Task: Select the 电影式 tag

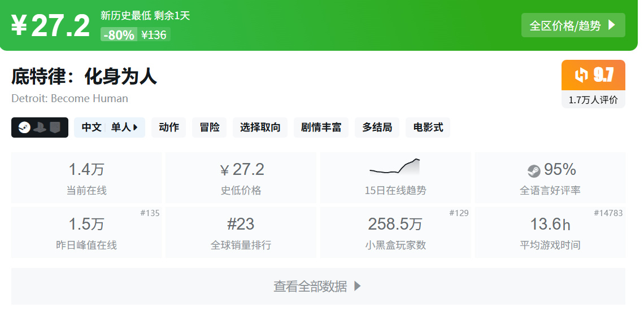Action: 428,127
